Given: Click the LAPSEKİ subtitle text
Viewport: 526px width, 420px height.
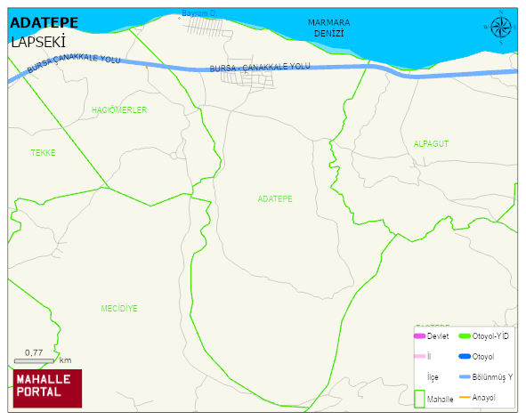Looking at the screenshot, I should (x=38, y=43).
